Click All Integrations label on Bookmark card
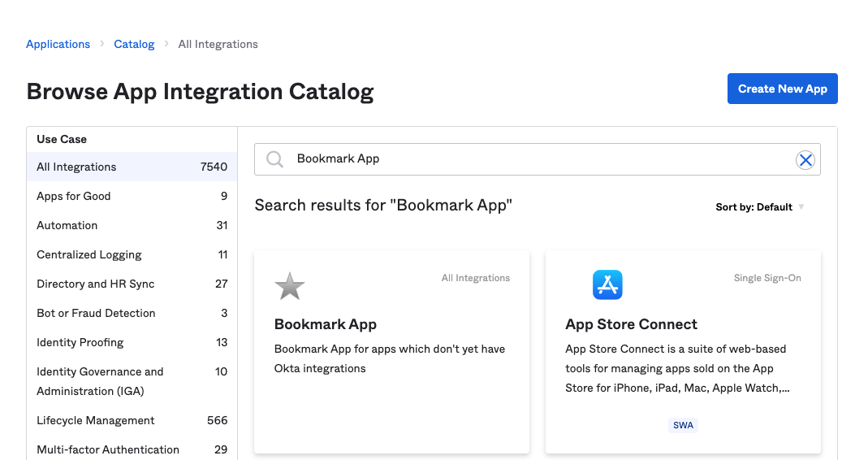The image size is (868, 460). point(476,278)
